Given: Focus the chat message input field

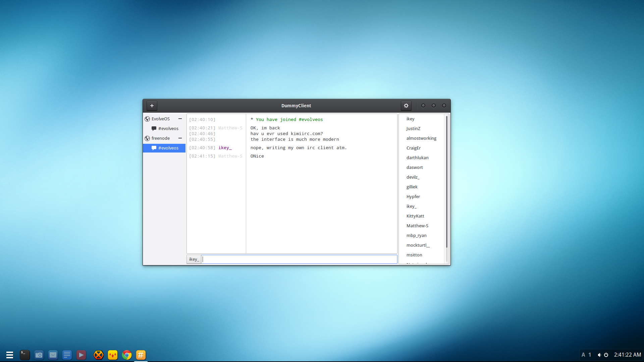Looking at the screenshot, I should click(300, 259).
